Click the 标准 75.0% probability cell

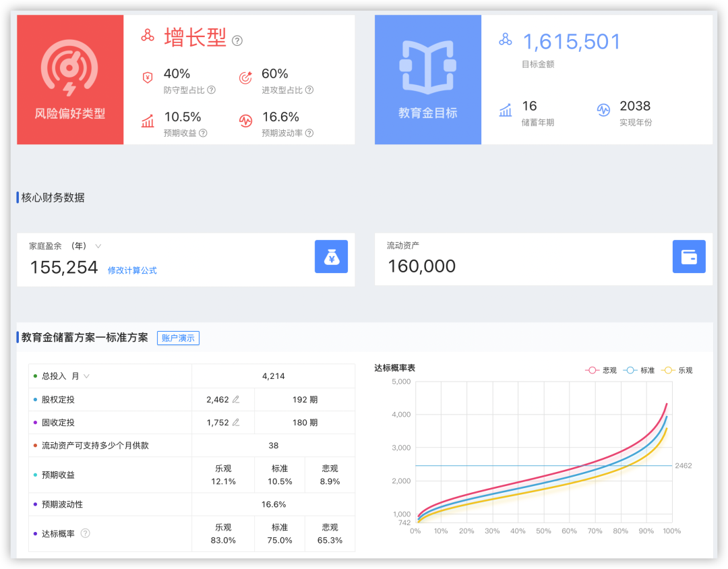[280, 534]
